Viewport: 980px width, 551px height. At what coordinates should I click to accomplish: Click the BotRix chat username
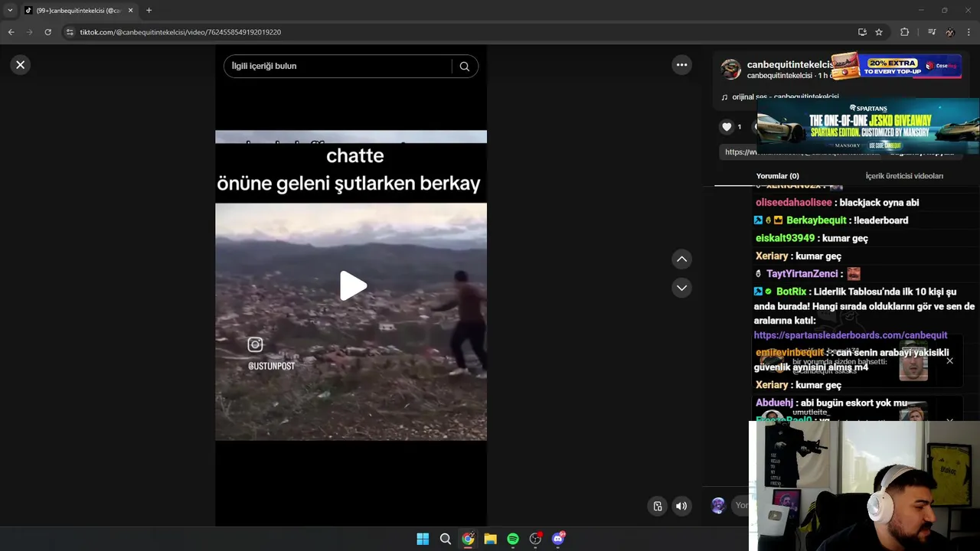pyautogui.click(x=791, y=292)
